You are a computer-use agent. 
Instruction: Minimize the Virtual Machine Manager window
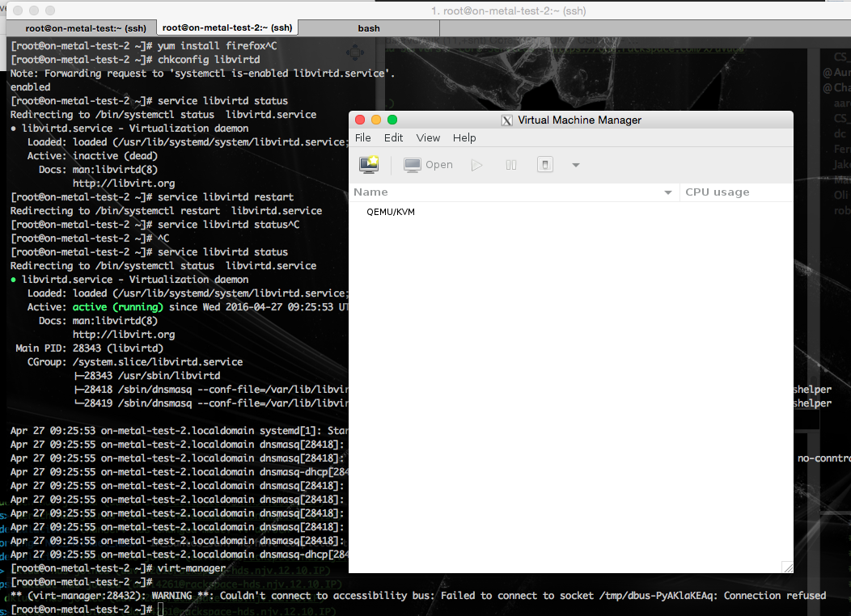pos(376,120)
